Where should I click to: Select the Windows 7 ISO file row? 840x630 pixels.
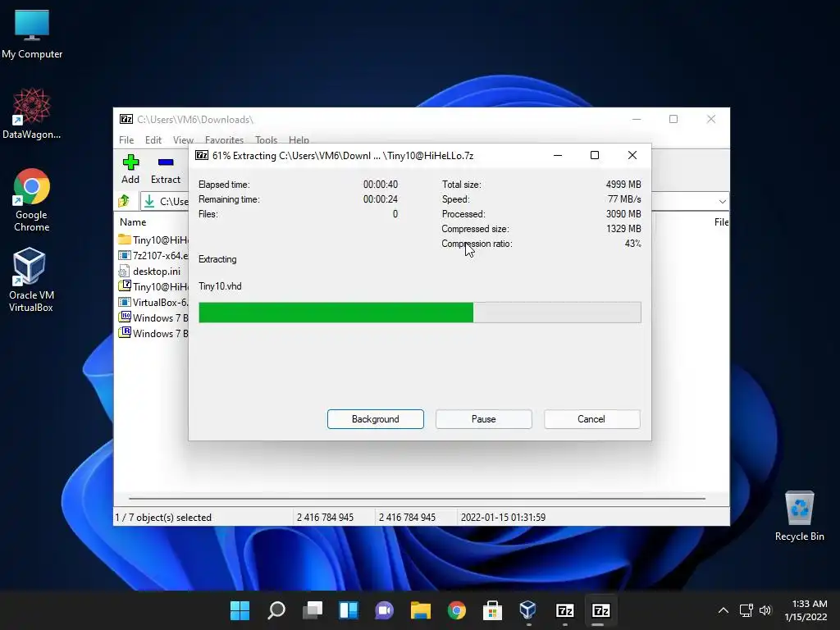click(153, 317)
